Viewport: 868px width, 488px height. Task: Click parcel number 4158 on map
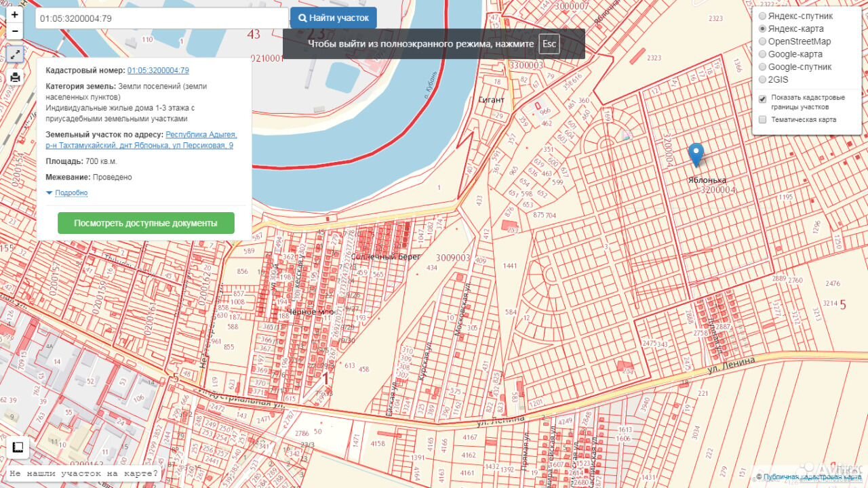(x=378, y=444)
